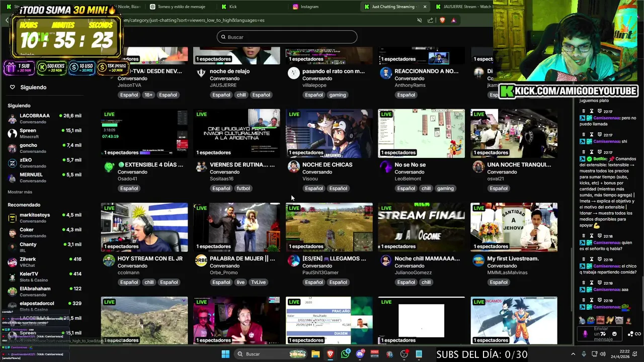Open File Explorer from taskbar
The height and width of the screenshot is (362, 644).
pos(315,354)
